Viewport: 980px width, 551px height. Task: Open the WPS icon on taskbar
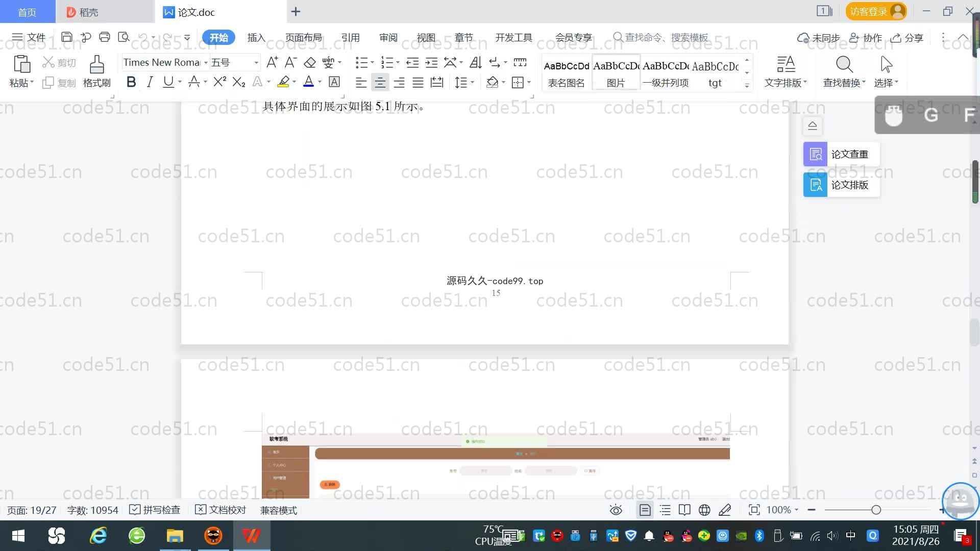(x=251, y=536)
